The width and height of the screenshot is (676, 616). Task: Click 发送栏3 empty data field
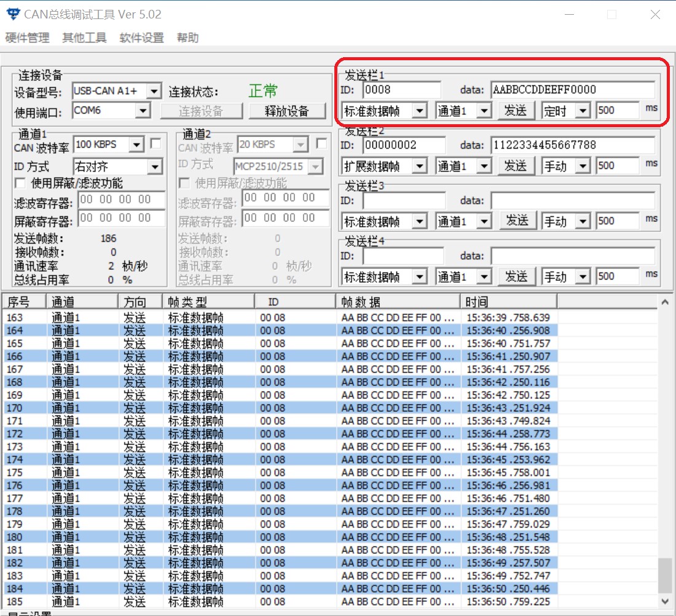point(573,200)
